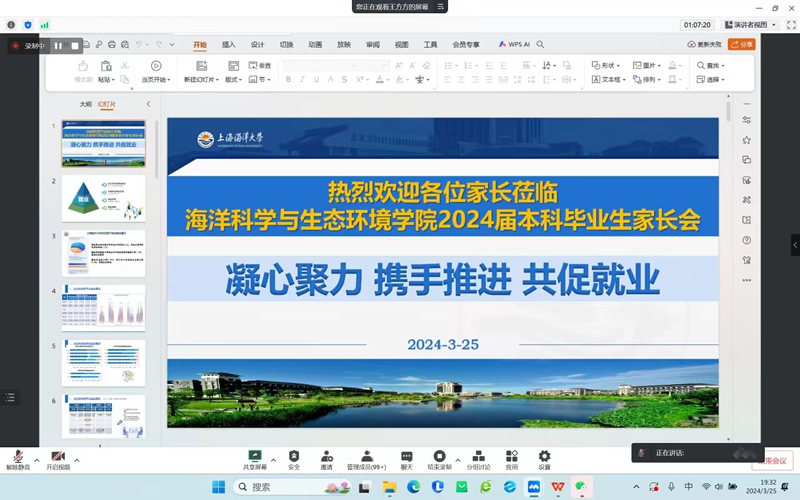
Task: Open the 设计 ribbon tab
Action: pos(257,44)
